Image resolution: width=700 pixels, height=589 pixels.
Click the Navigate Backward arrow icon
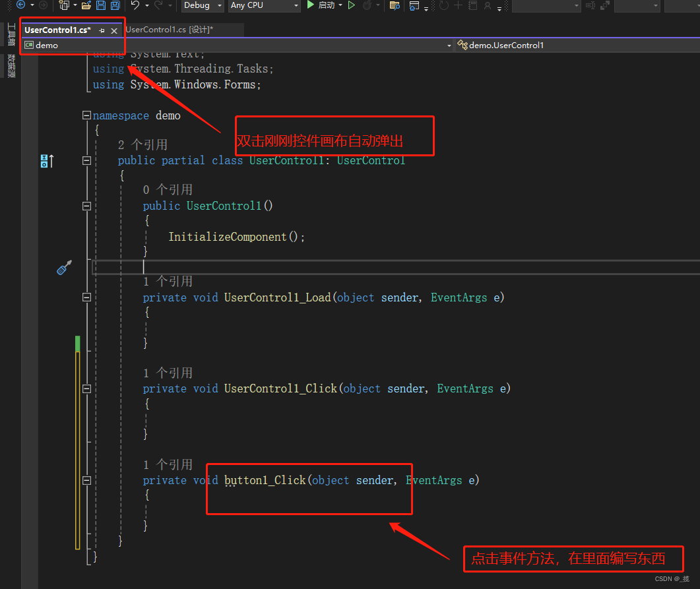21,6
